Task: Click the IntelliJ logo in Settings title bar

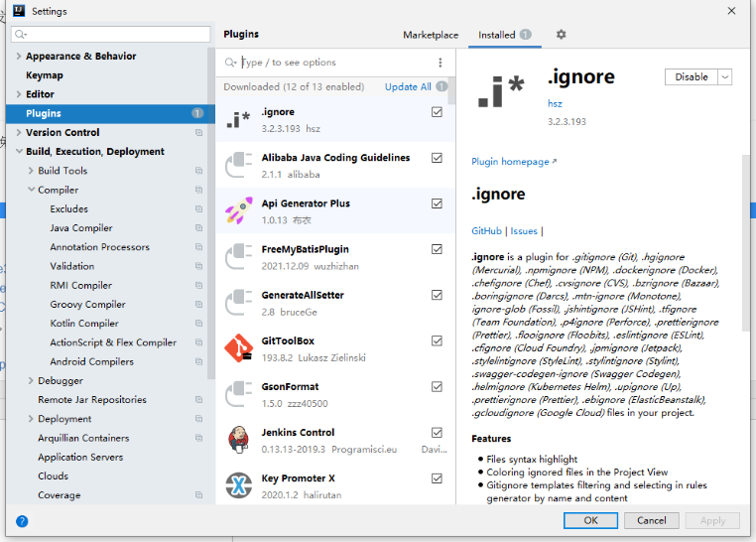Action: [x=19, y=11]
